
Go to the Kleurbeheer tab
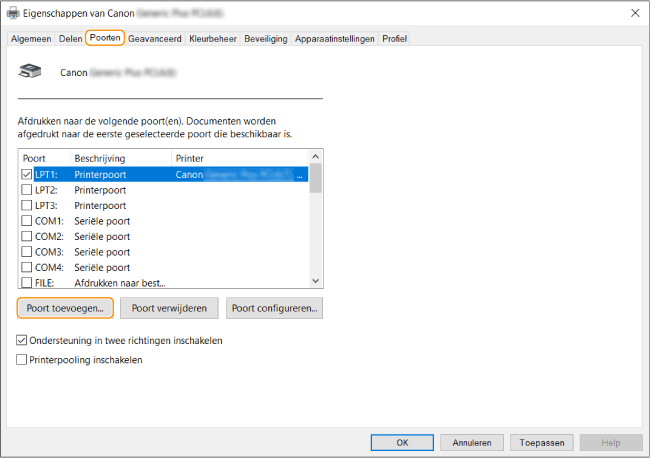point(211,38)
